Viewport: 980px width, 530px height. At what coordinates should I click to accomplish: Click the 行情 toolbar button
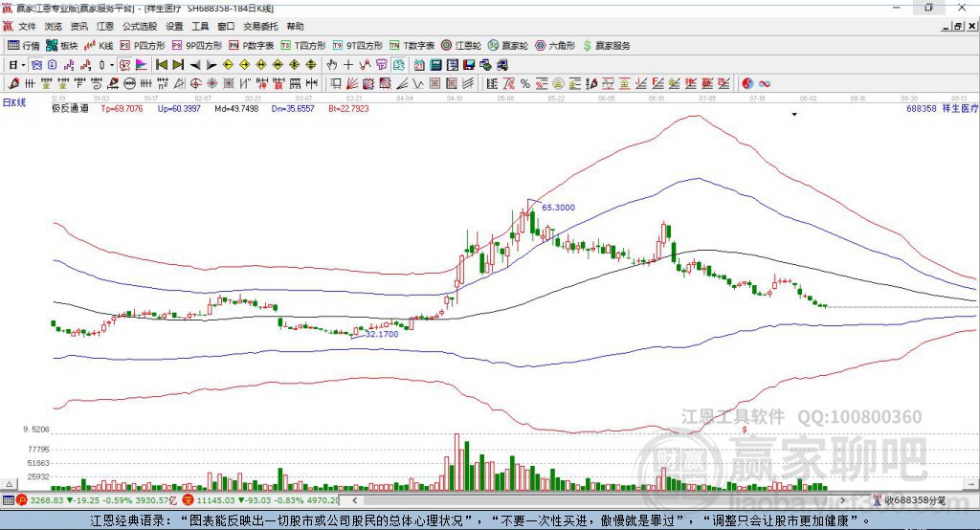tap(24, 46)
